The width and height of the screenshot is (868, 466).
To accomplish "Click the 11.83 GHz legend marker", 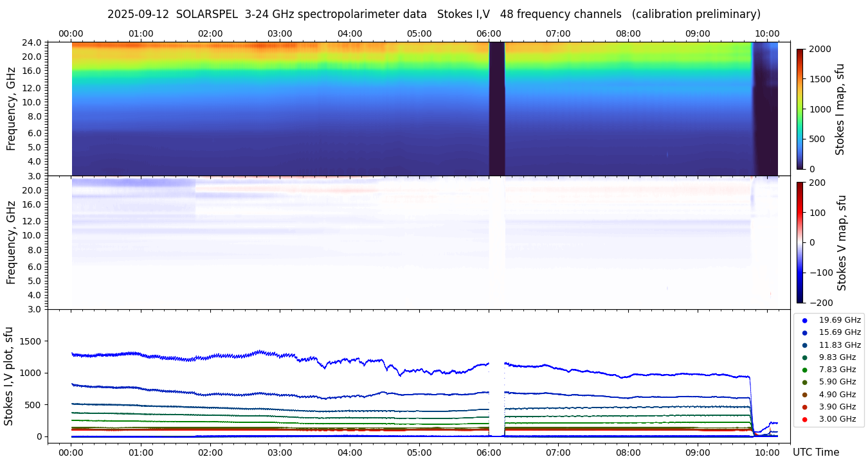I will (804, 345).
